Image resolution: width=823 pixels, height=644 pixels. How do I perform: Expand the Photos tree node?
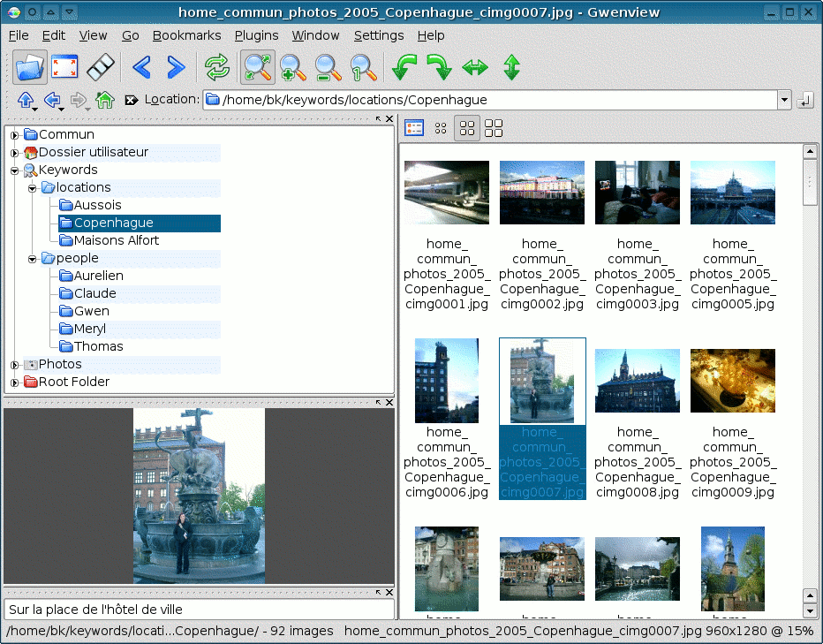point(15,365)
